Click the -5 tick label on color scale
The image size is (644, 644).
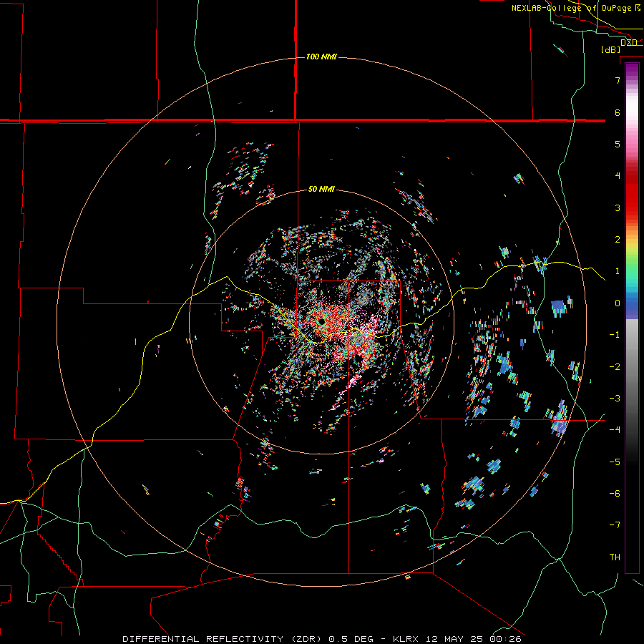tap(615, 462)
